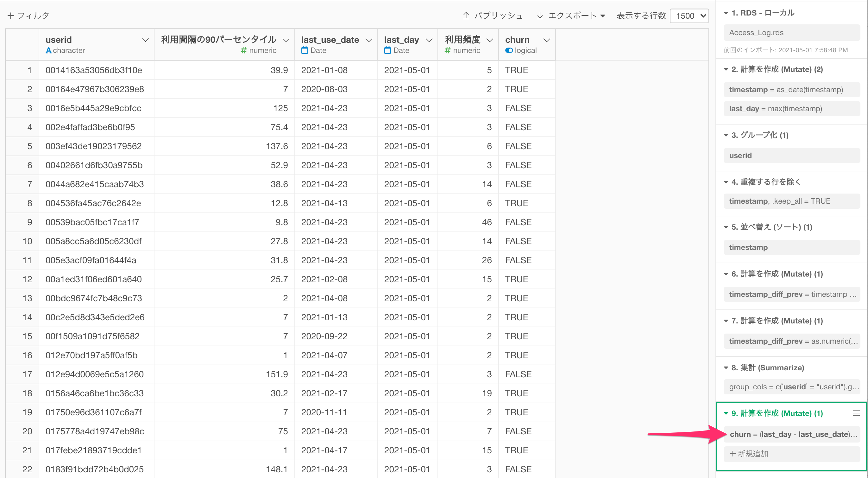Click the last import timestamp text
868x491 pixels.
pos(785,50)
